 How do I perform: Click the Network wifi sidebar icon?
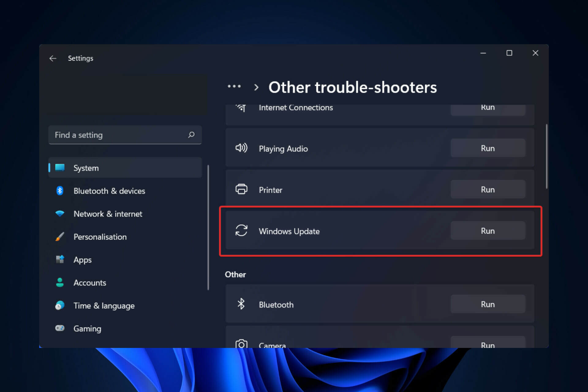[x=60, y=213]
